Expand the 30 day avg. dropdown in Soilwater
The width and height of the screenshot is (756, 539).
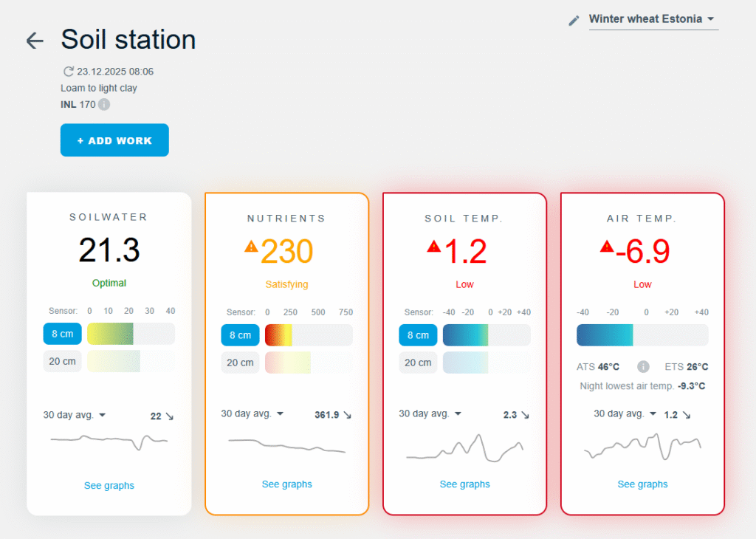point(75,415)
